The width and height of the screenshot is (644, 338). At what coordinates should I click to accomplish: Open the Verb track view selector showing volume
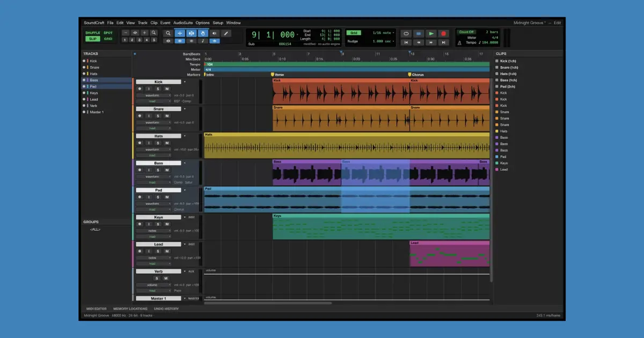[x=153, y=285]
